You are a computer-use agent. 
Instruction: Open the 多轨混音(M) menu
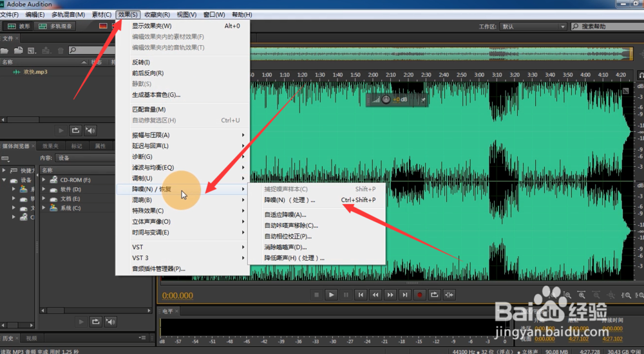68,15
